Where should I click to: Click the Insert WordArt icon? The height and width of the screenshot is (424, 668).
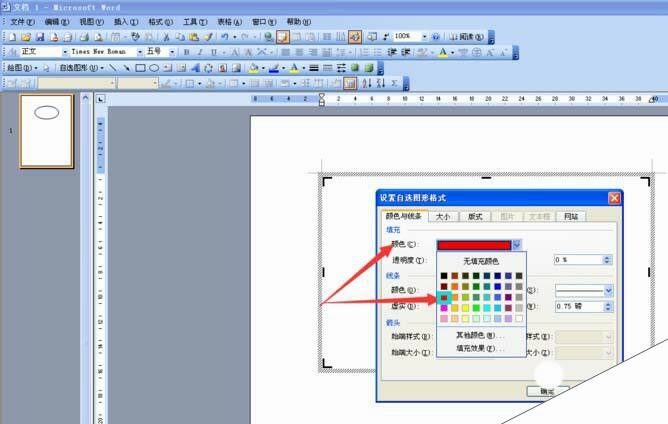point(195,68)
